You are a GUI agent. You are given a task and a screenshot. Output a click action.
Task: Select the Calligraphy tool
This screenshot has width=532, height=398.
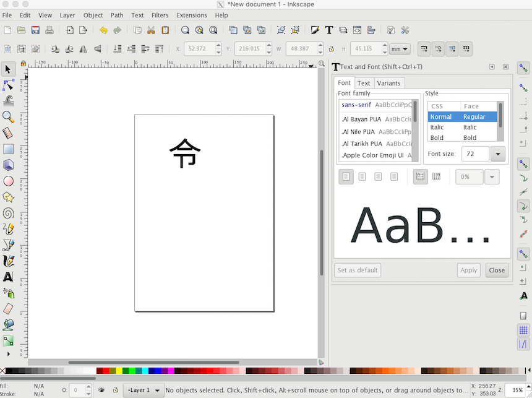[8, 261]
